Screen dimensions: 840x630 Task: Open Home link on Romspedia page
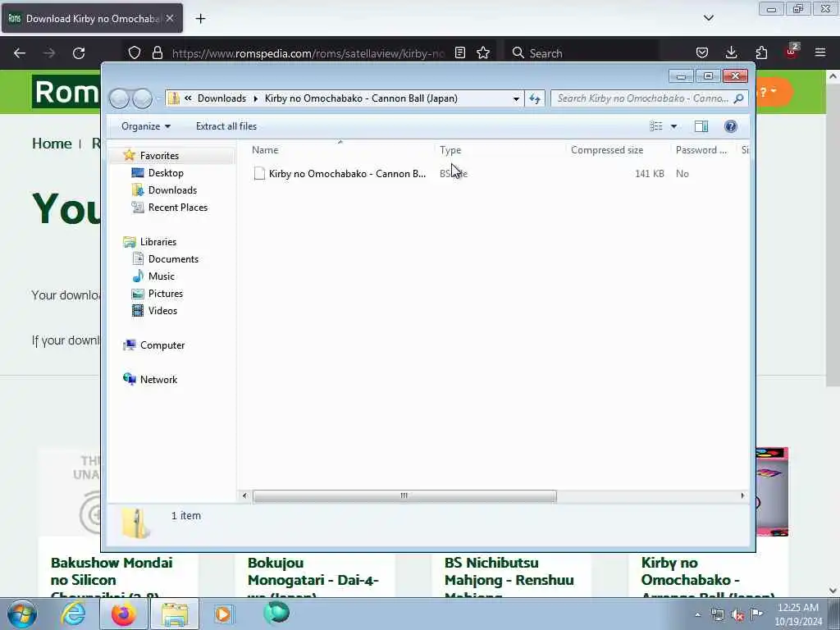click(x=52, y=144)
